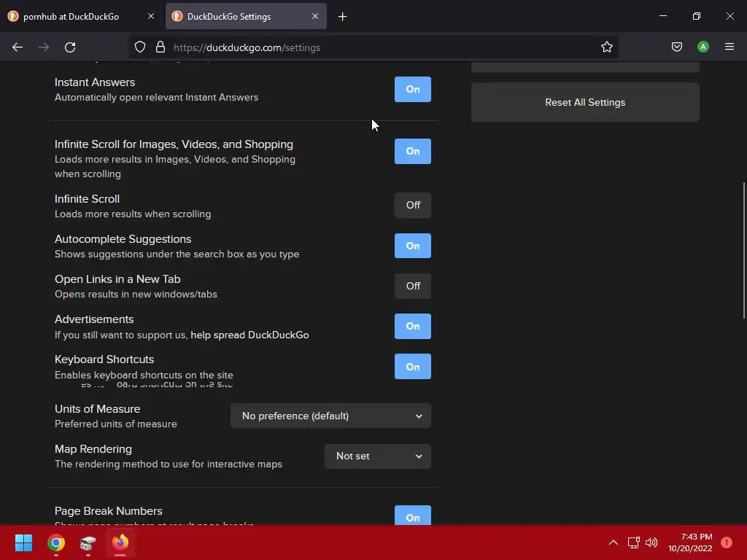Close the pornhub at DuckDuckGo tab
Screen dimensions: 747x560
[x=151, y=16]
